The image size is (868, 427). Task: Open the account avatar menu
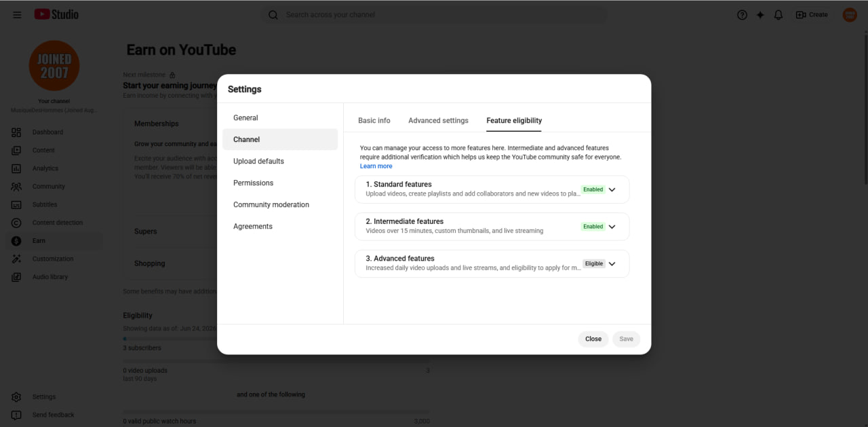(850, 15)
